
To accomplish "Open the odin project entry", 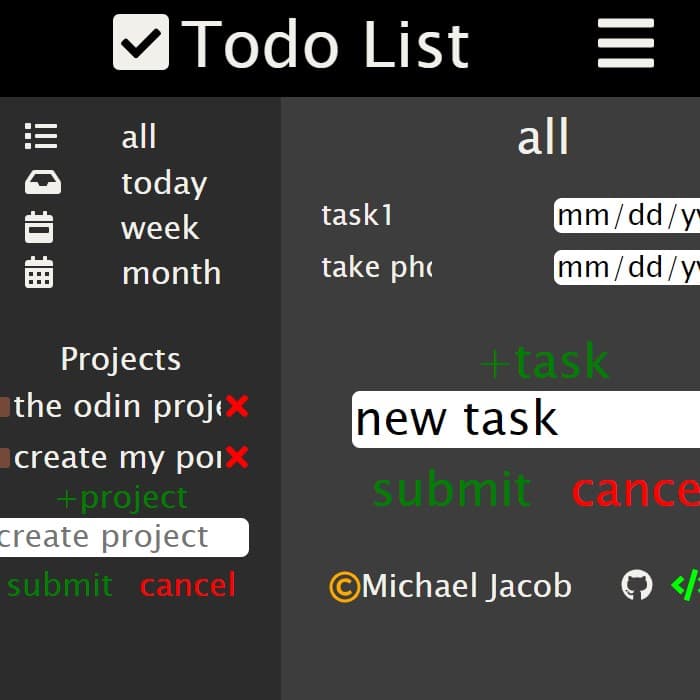I will [x=117, y=407].
